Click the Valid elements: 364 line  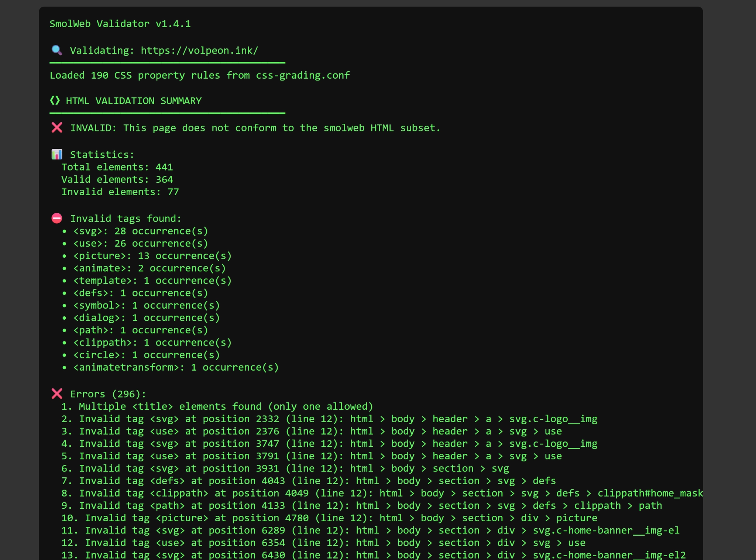(117, 180)
